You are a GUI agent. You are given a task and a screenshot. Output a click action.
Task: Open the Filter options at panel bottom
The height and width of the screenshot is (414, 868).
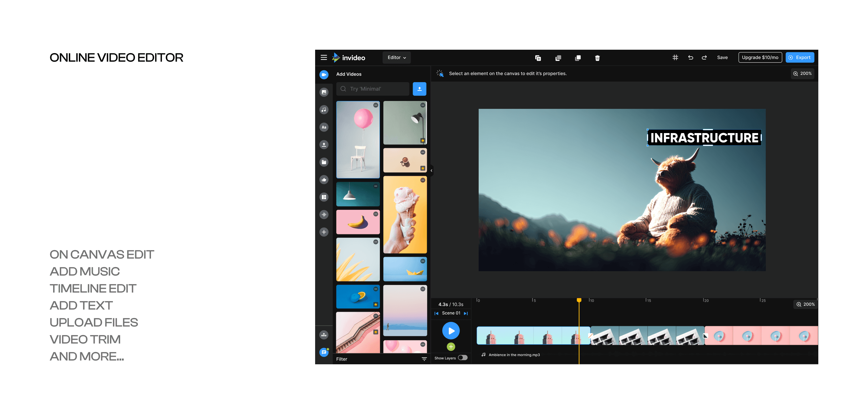tap(424, 359)
